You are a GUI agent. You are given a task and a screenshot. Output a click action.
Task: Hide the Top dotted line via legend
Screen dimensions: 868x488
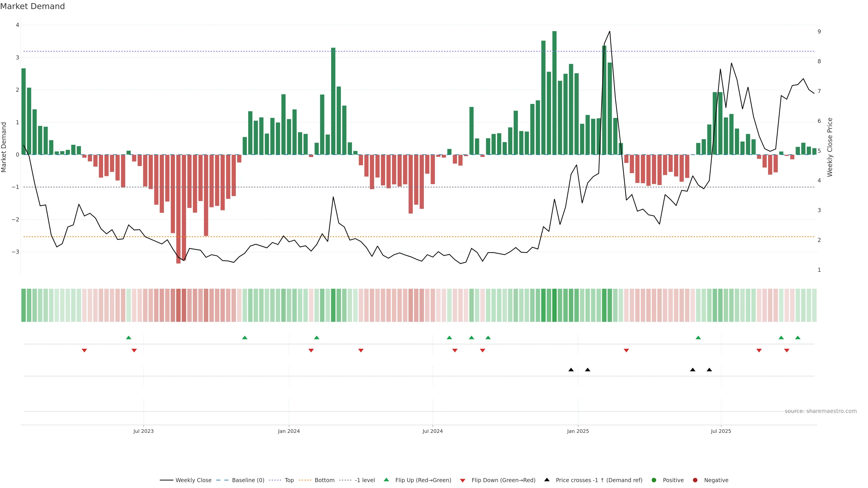pos(289,480)
